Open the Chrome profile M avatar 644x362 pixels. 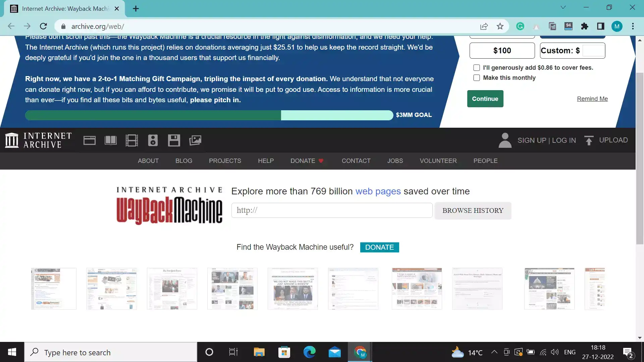click(617, 26)
